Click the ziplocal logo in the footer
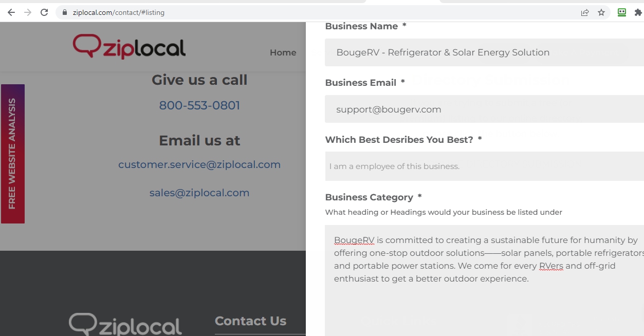The image size is (644, 336). (x=125, y=324)
